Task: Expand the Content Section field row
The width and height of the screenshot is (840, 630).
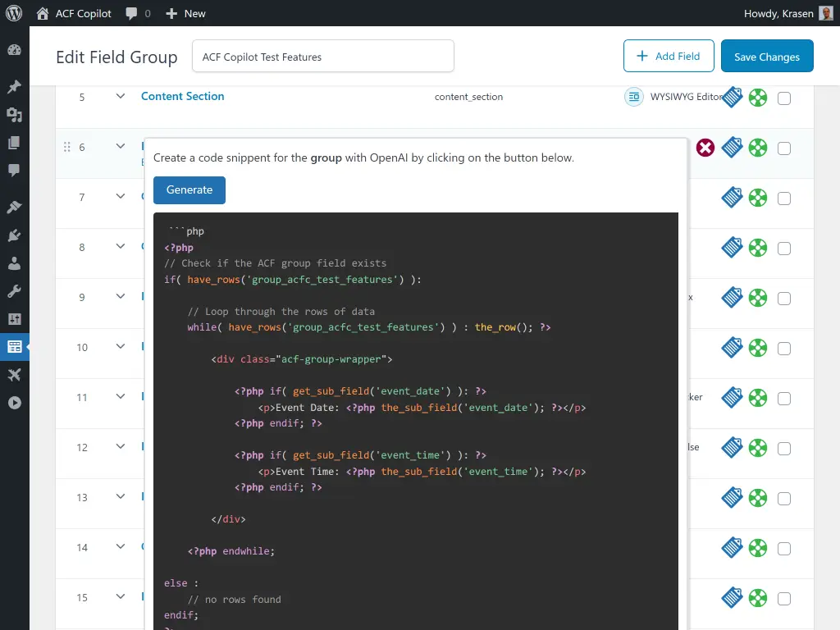Action: [120, 95]
